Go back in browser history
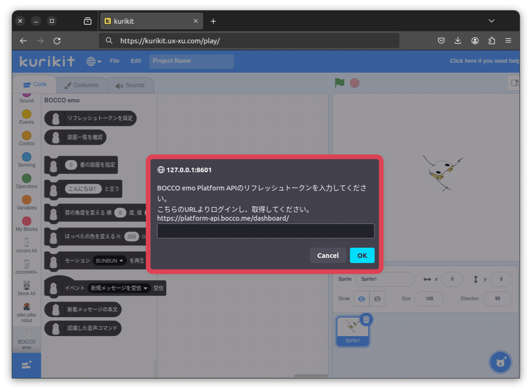532x392 pixels. (x=23, y=41)
